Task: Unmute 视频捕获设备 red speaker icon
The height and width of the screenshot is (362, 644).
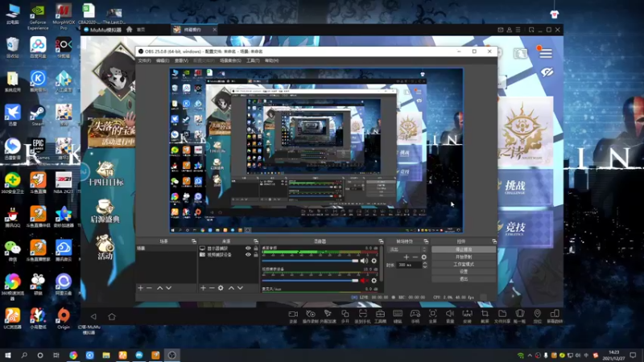Action: (364, 281)
